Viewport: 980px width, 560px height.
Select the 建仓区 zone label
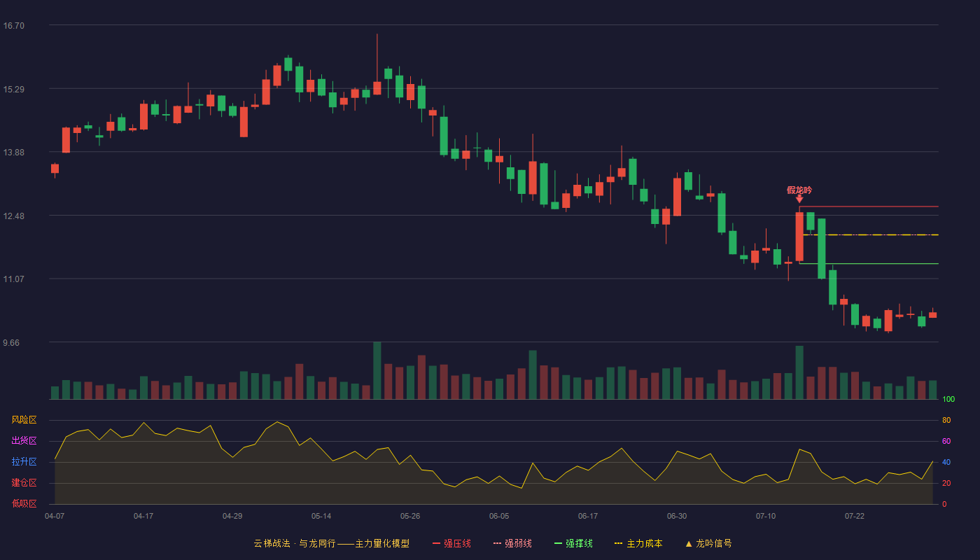click(x=24, y=483)
